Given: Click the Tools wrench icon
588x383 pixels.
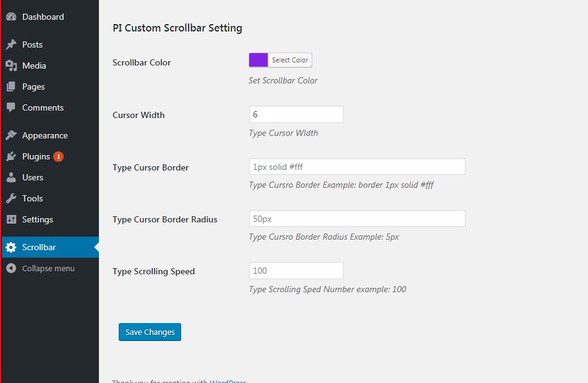Looking at the screenshot, I should 11,198.
